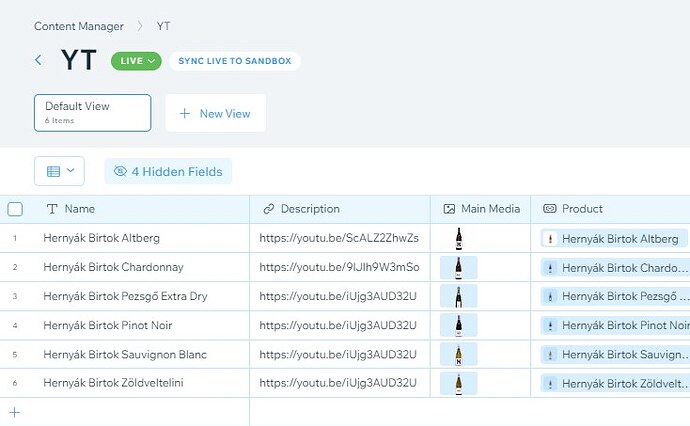690x426 pixels.
Task: Tick the select-all checkbox in header
Action: tap(15, 209)
